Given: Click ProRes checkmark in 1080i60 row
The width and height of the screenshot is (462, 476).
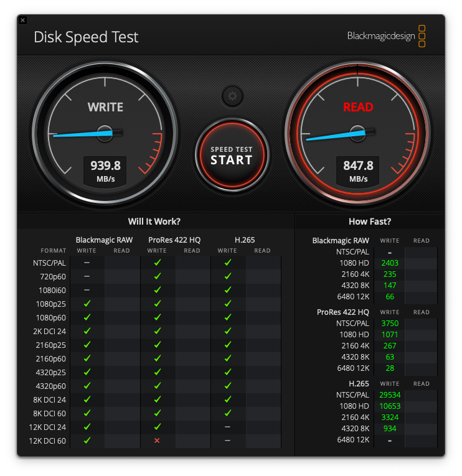Looking at the screenshot, I should (158, 290).
